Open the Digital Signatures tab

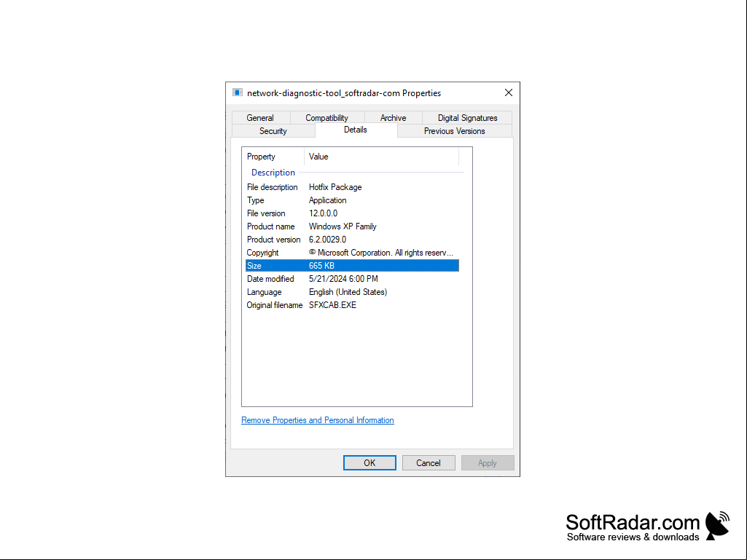[467, 118]
